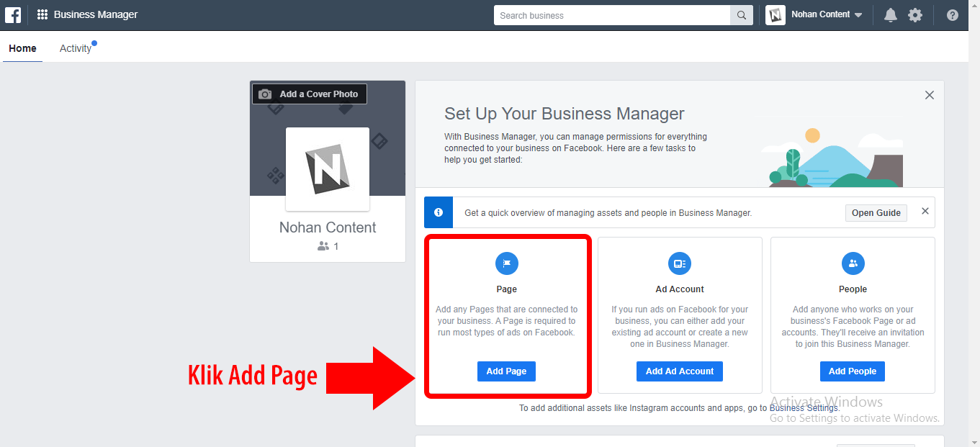Click the Page flag icon

pos(507,263)
